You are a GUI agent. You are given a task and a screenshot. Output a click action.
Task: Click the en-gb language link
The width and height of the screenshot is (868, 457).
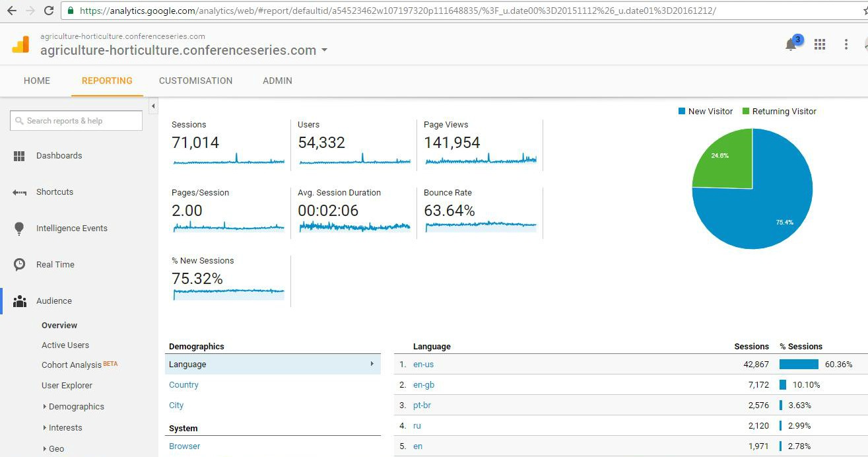[424, 385]
